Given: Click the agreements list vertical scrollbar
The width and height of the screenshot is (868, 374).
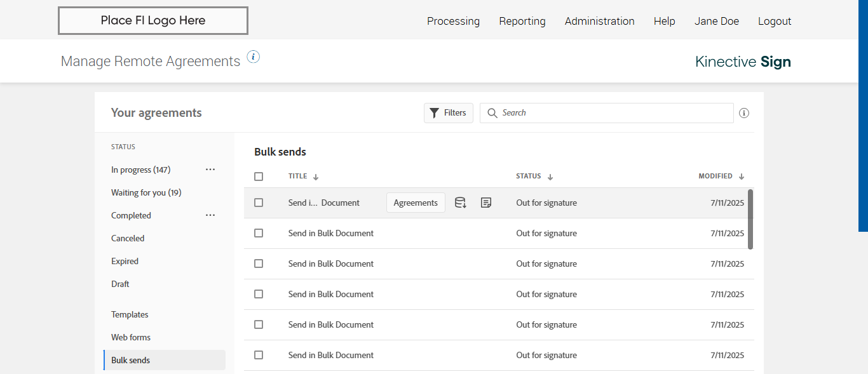Looking at the screenshot, I should (x=750, y=219).
